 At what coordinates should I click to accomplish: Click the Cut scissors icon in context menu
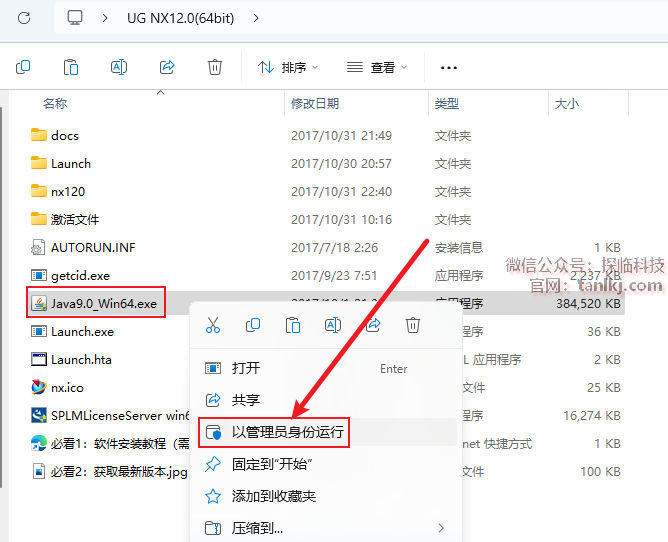[213, 325]
